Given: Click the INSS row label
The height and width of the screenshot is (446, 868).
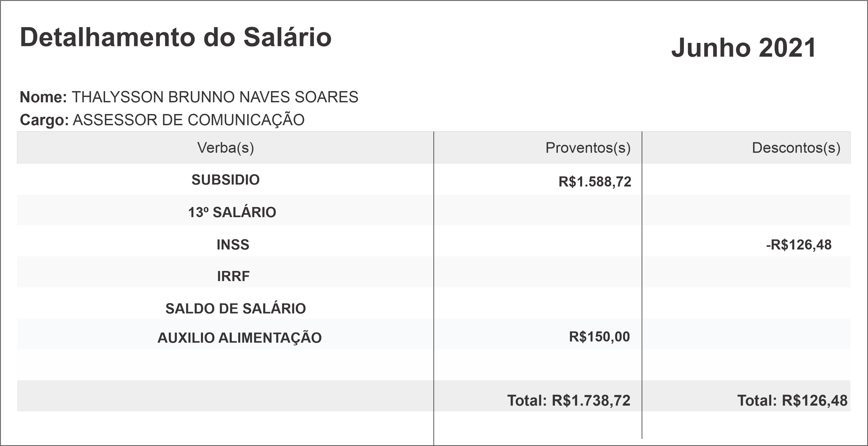Looking at the screenshot, I should click(233, 245).
